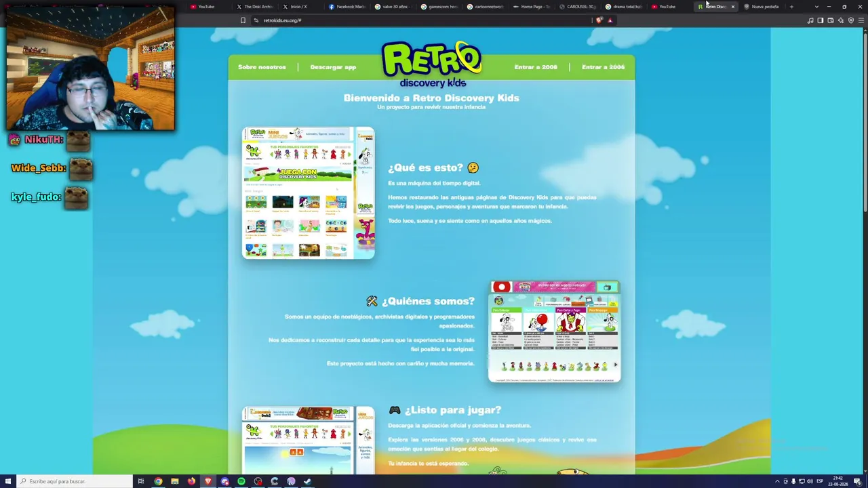868x488 pixels.
Task: Switch to the valve 30 años tab
Action: [x=393, y=7]
